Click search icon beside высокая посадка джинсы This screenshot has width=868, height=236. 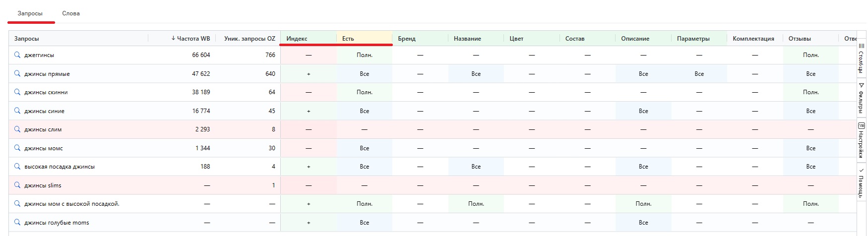coord(17,167)
